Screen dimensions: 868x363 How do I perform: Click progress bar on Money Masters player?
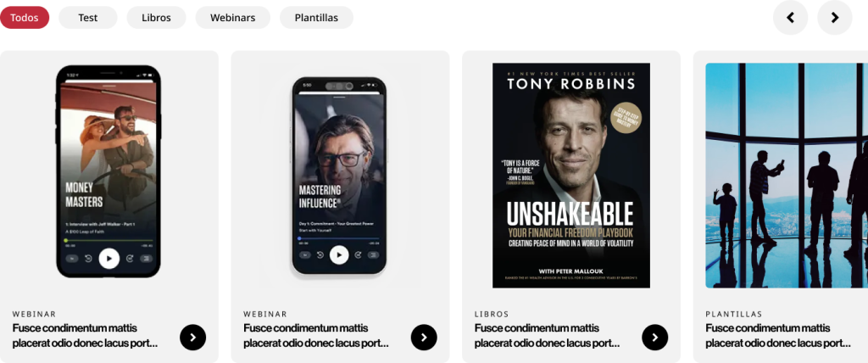pyautogui.click(x=109, y=241)
